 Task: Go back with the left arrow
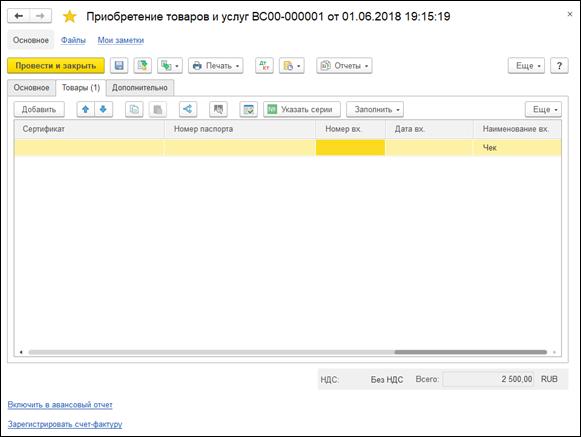[19, 16]
